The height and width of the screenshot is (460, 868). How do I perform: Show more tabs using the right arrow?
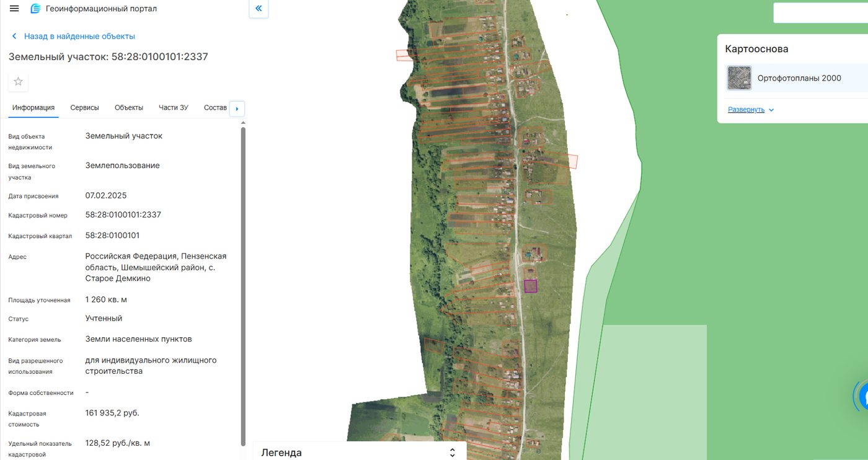[237, 108]
